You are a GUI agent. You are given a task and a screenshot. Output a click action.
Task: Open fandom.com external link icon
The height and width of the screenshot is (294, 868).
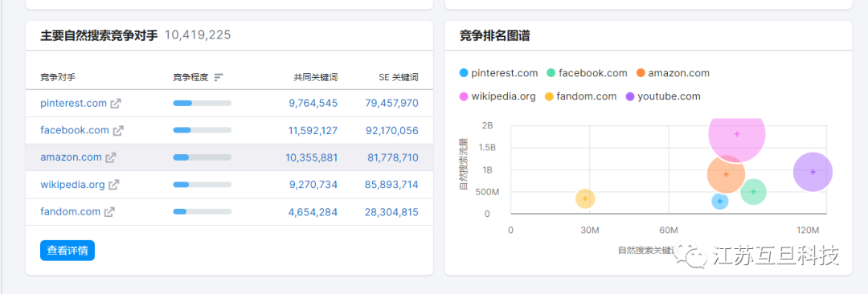click(110, 212)
